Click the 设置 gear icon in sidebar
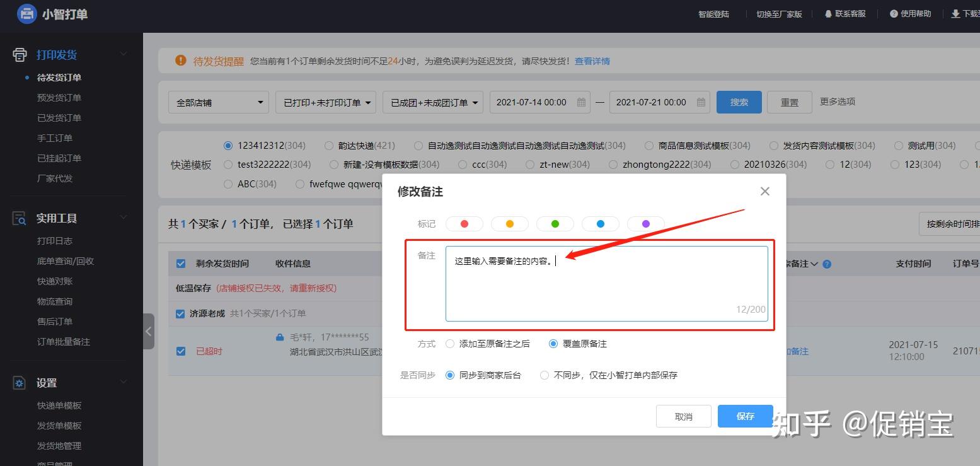 click(x=20, y=383)
